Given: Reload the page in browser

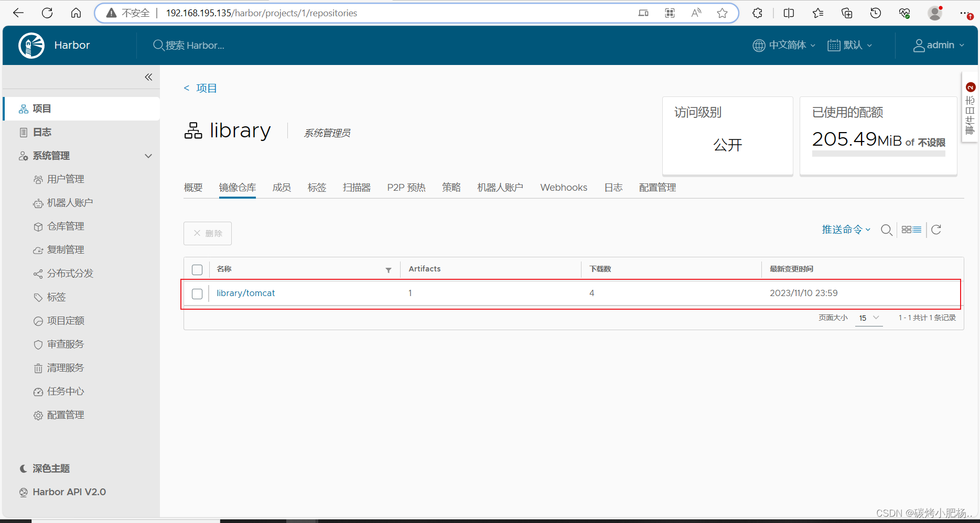Looking at the screenshot, I should 47,13.
